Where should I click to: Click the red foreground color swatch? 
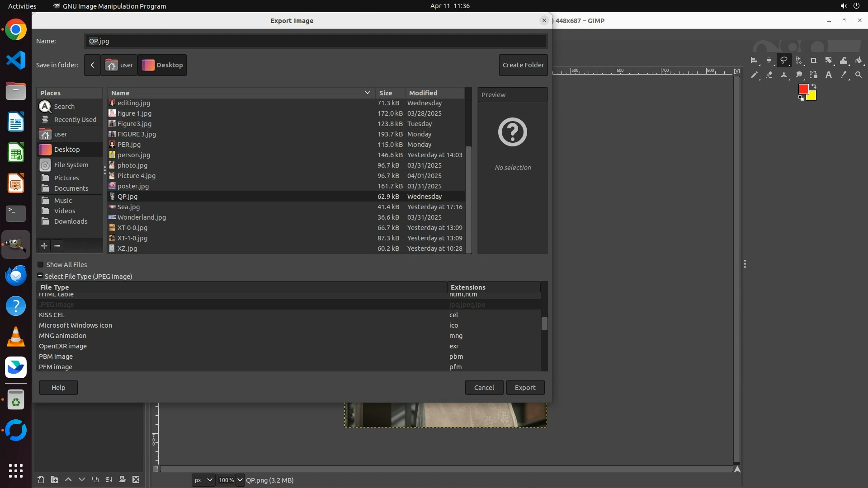[x=803, y=89]
